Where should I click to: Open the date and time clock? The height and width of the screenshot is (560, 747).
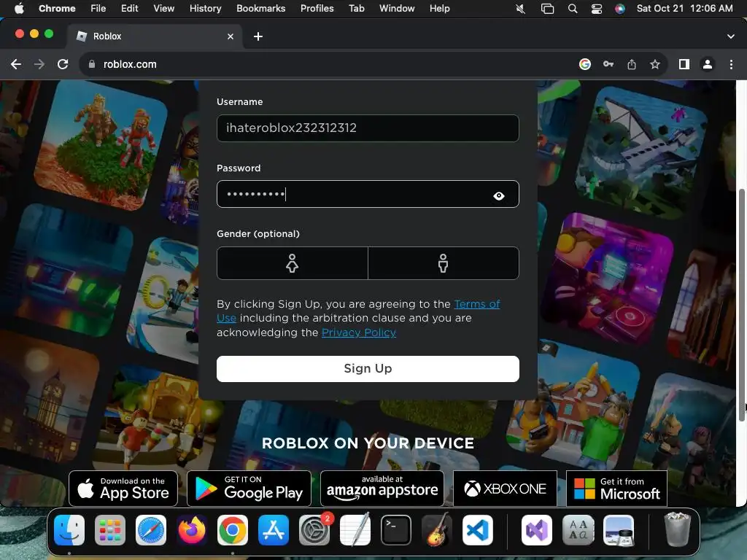coord(684,9)
